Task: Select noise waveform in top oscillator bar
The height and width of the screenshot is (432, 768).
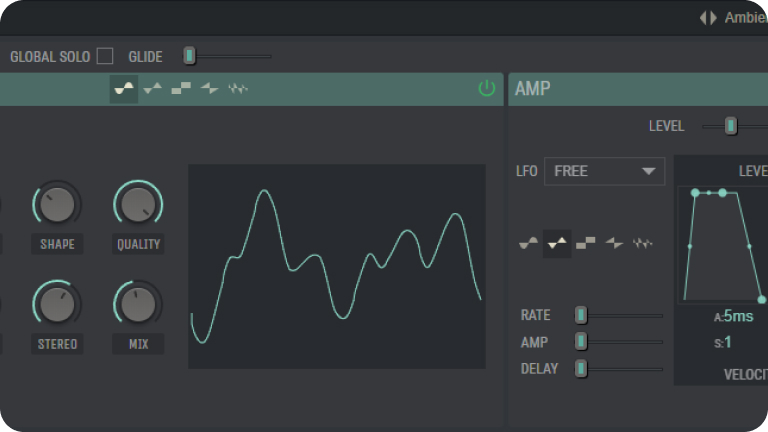Action: tap(238, 89)
